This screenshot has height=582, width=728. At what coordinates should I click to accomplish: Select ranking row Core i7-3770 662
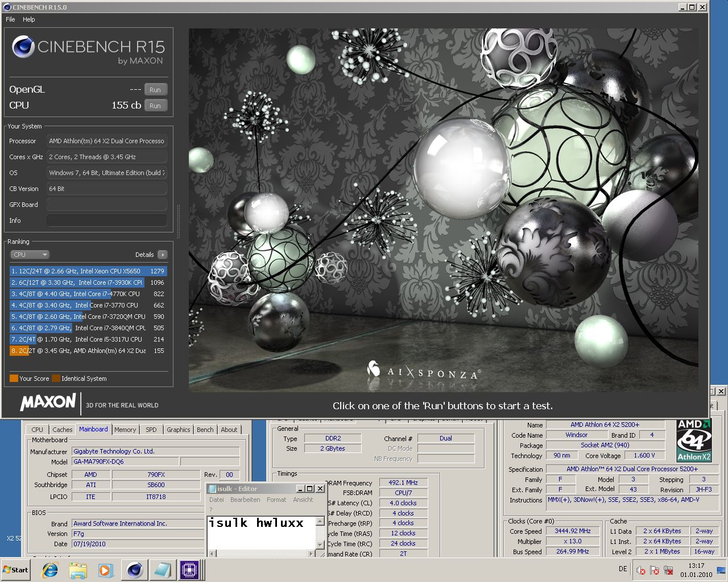[x=88, y=305]
